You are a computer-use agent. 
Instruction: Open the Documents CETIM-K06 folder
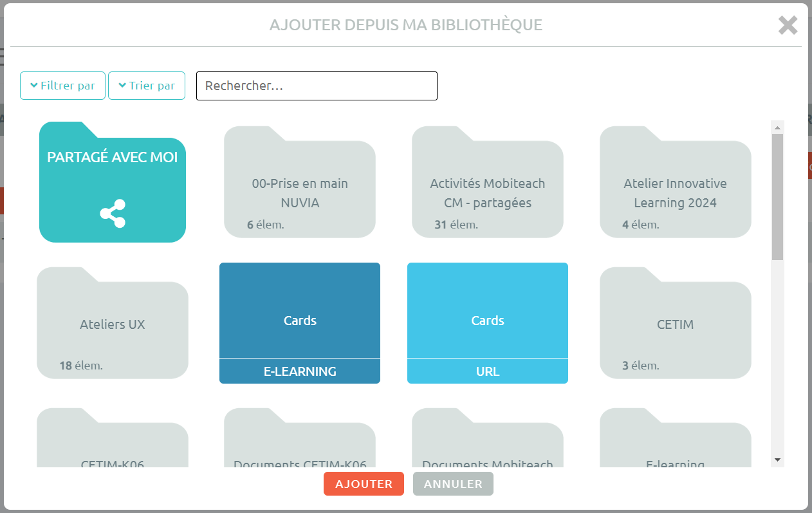[300, 438]
